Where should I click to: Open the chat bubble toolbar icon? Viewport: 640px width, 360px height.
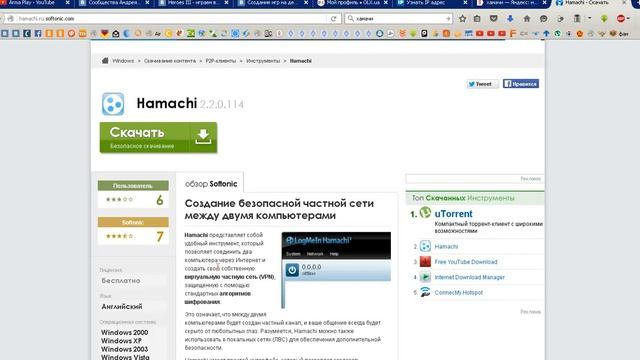[x=543, y=18]
